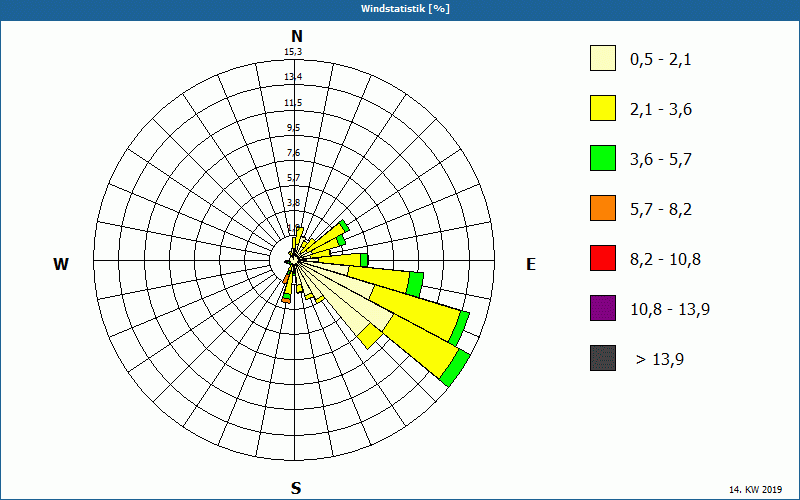Click the 9,5 ring scale label
800x500 pixels.
(x=293, y=128)
